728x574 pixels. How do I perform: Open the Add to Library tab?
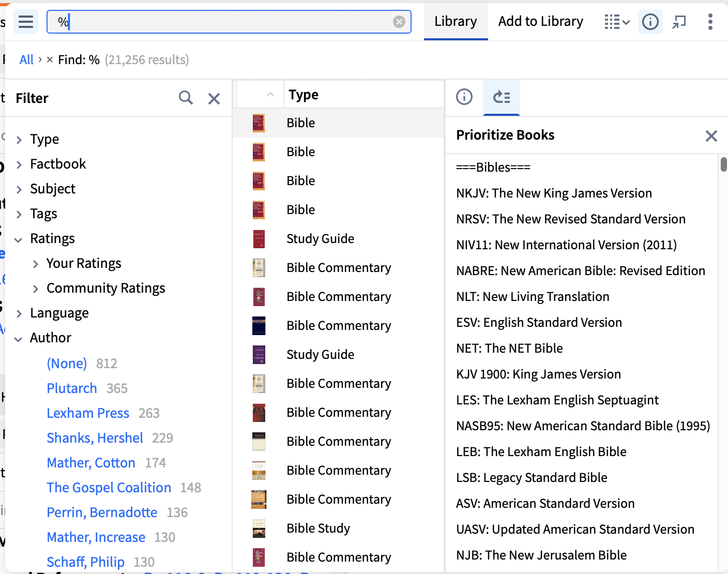(540, 21)
